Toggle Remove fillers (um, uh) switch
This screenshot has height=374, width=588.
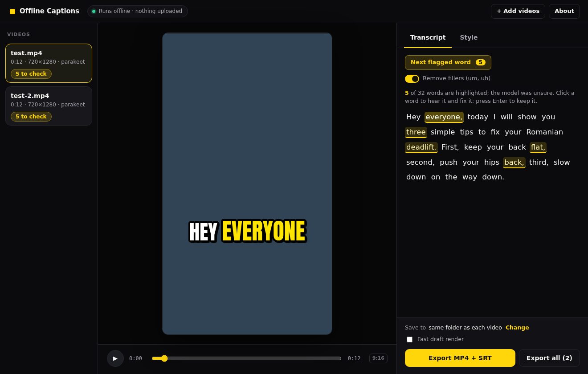click(x=412, y=79)
